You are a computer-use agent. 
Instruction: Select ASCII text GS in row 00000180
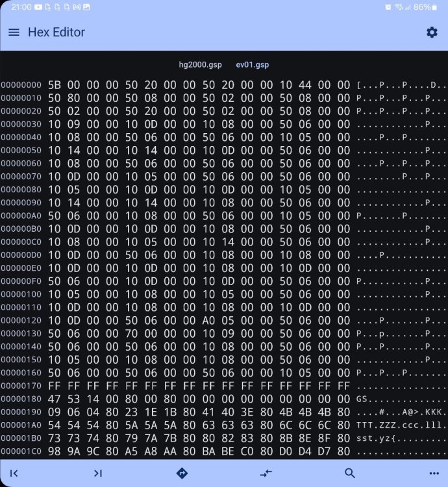362,399
